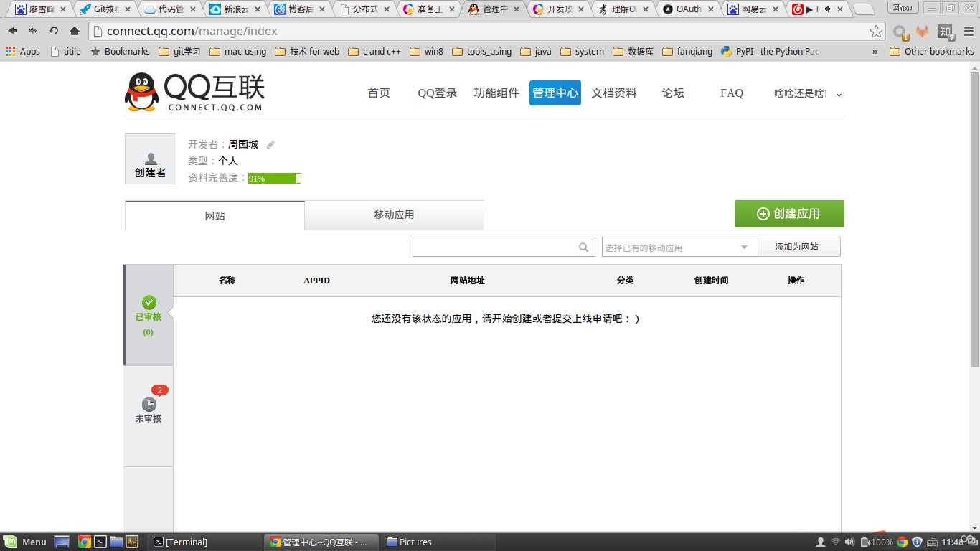This screenshot has width=980, height=551.
Task: Click the developer name 周国城
Action: click(x=243, y=144)
